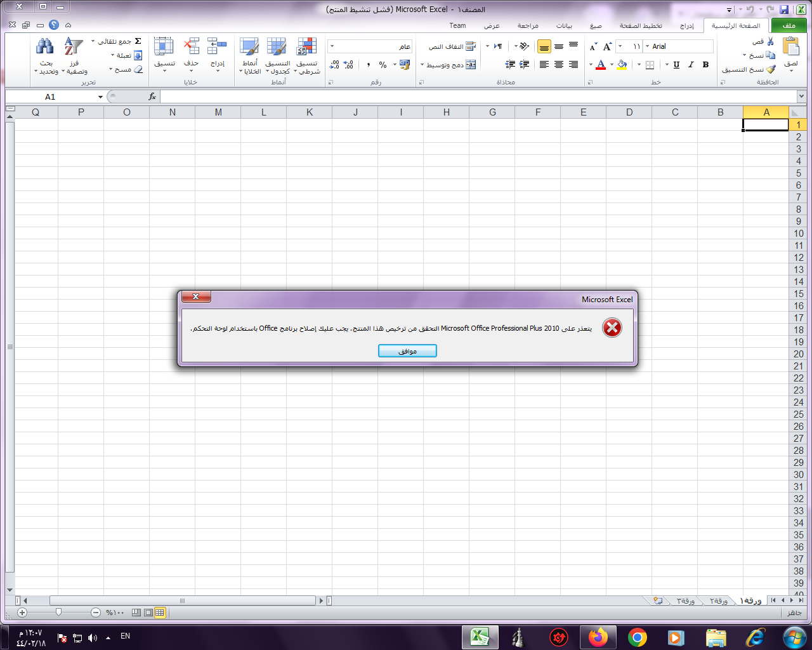Click the Windows Start button
The image size is (812, 650).
(794, 637)
